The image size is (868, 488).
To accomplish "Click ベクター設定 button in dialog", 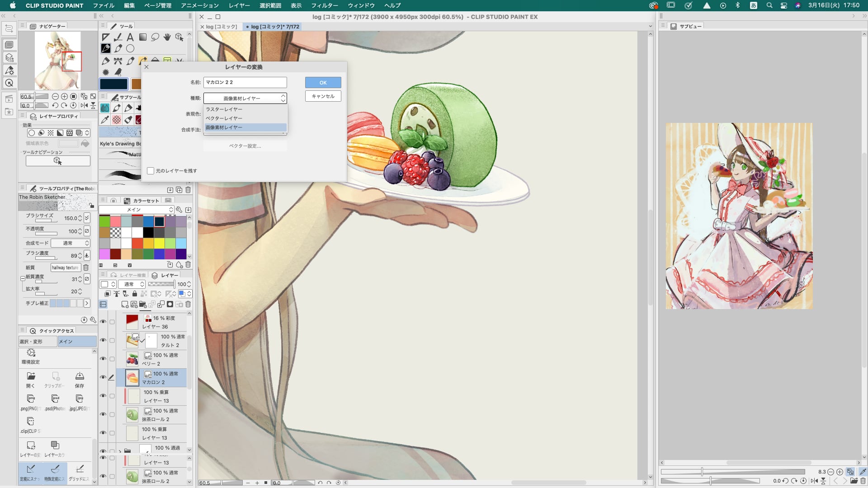I will click(x=245, y=146).
